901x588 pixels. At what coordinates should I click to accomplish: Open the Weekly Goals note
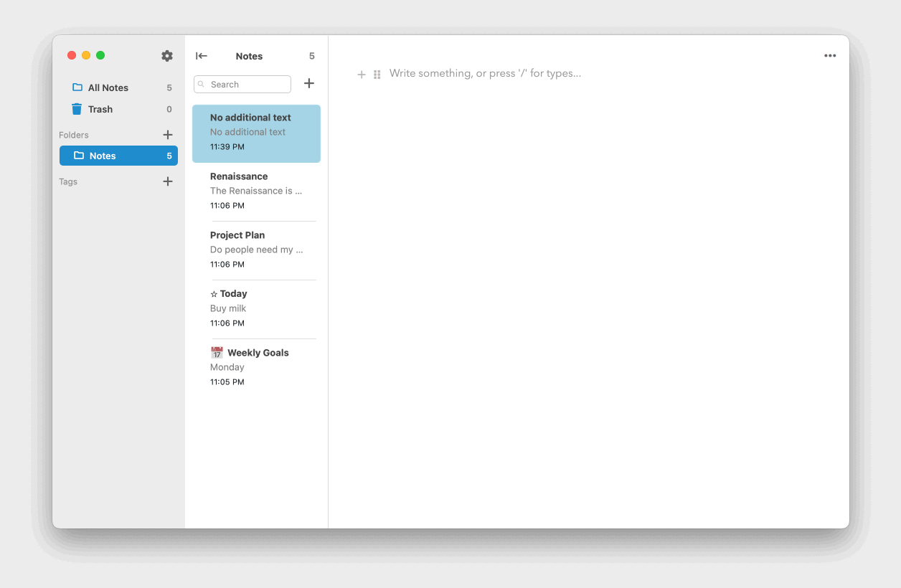pos(256,366)
